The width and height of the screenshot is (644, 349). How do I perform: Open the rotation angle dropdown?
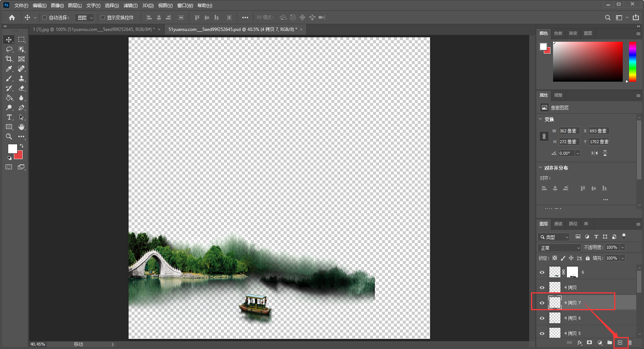[578, 153]
